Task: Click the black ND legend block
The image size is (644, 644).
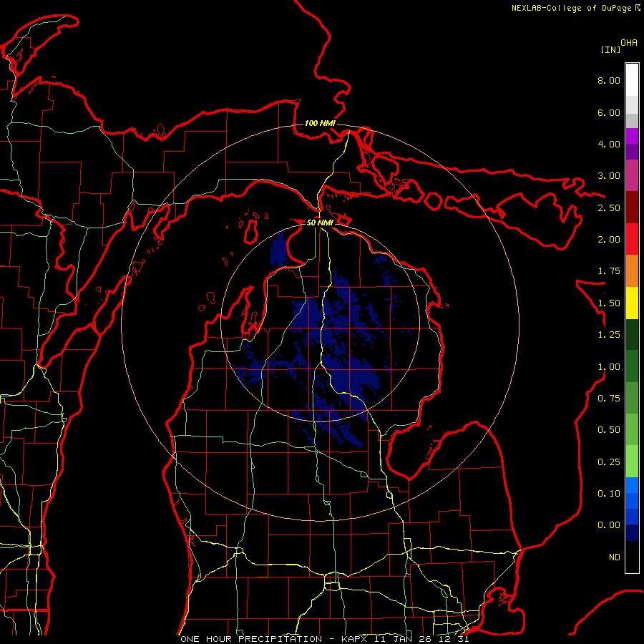Action: 632,557
